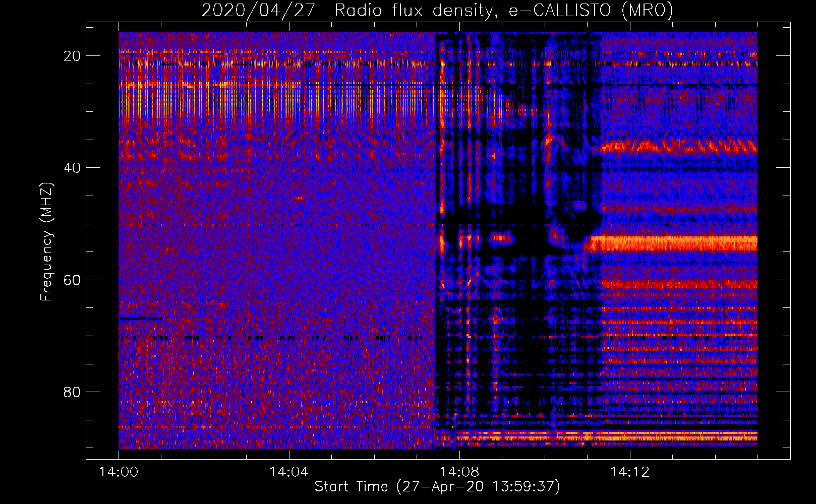The width and height of the screenshot is (816, 504).
Task: Click the 20 frequency tick label
Action: pos(72,56)
